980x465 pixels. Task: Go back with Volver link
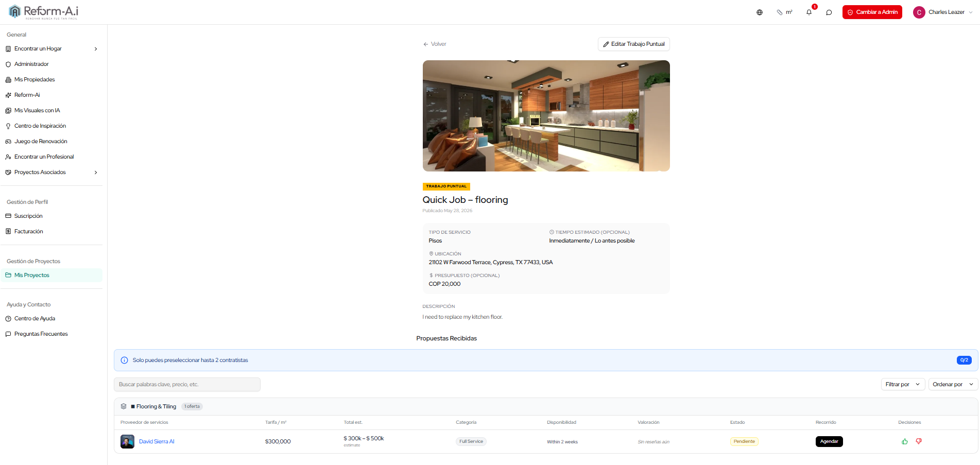pyautogui.click(x=435, y=44)
